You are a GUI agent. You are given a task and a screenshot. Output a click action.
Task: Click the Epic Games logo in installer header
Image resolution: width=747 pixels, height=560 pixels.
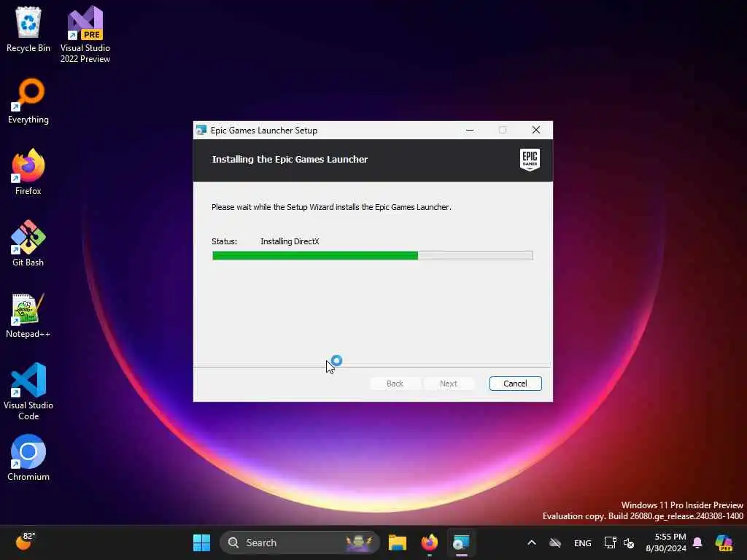tap(530, 160)
